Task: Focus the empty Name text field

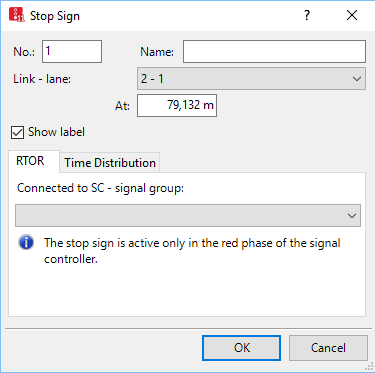Action: coord(274,51)
